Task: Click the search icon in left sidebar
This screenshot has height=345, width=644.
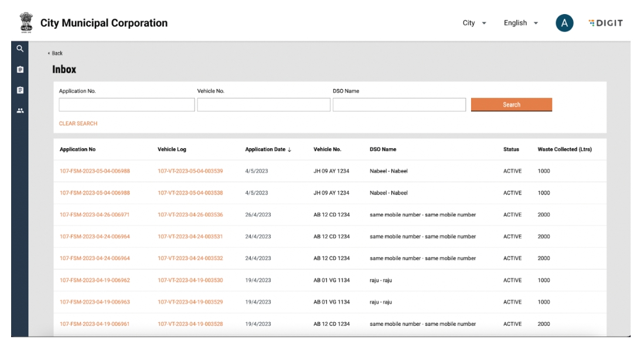Action: point(20,49)
